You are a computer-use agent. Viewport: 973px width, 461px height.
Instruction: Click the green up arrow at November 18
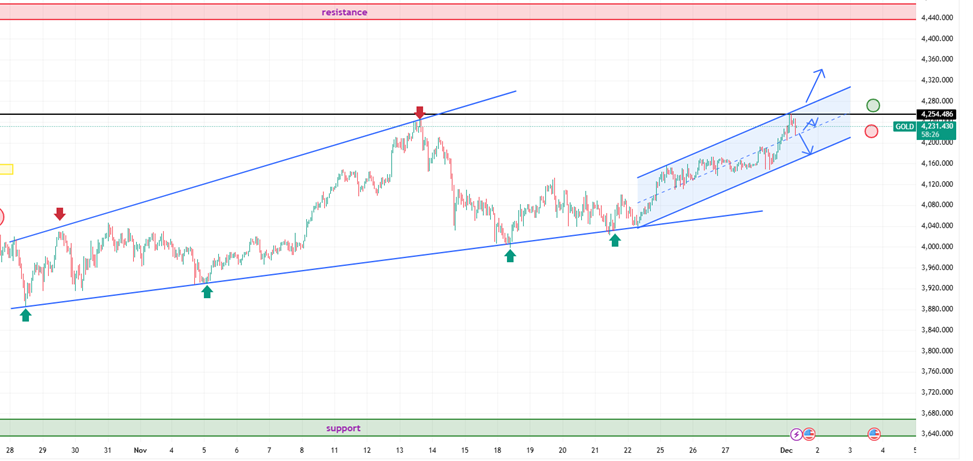coord(510,256)
